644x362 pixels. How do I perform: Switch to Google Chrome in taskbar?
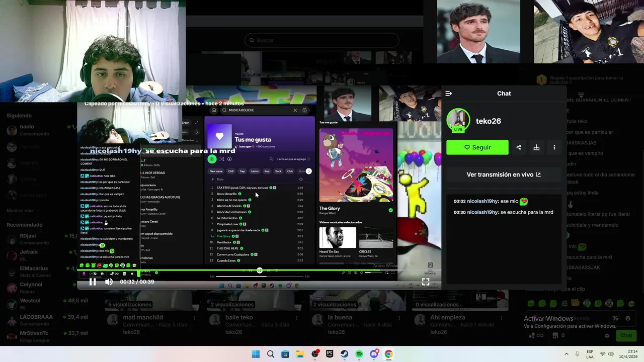coord(388,354)
